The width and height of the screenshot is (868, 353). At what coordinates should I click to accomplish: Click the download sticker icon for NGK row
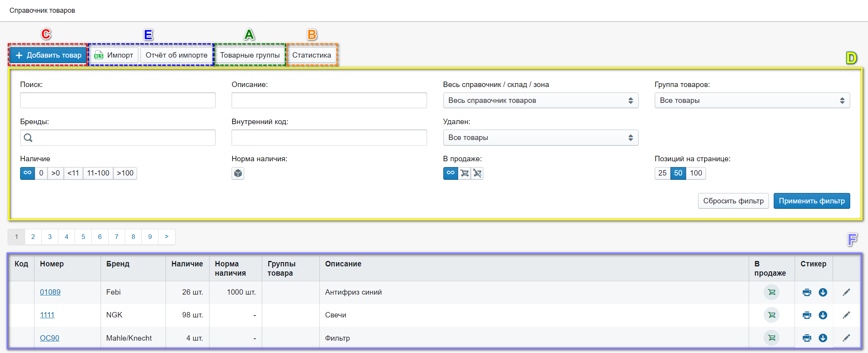pyautogui.click(x=823, y=315)
